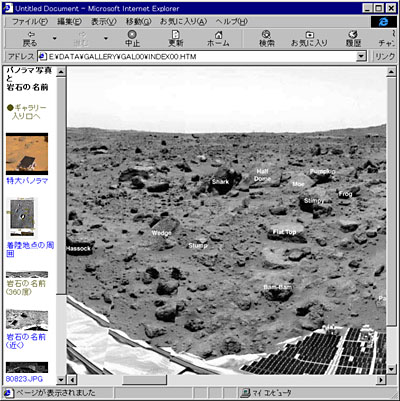Screen dimensions: 400x401
Task: Open the ヘルプ(H) menu
Action: (231, 22)
